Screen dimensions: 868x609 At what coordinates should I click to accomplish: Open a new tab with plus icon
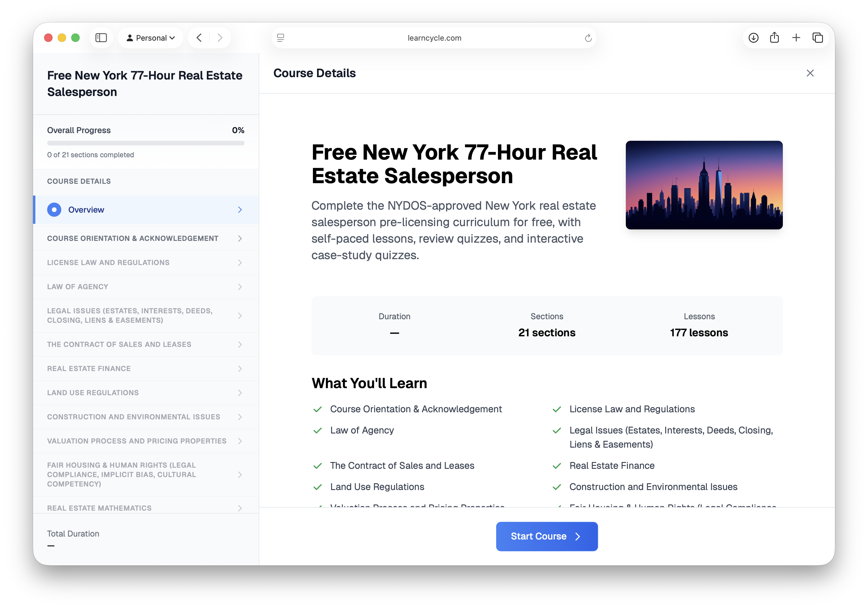point(796,38)
